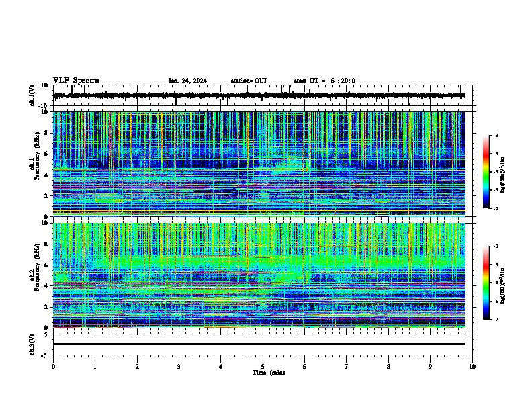
Task: Click the "2" kHz tick of ch.1 spectrogram
Action: click(46, 196)
